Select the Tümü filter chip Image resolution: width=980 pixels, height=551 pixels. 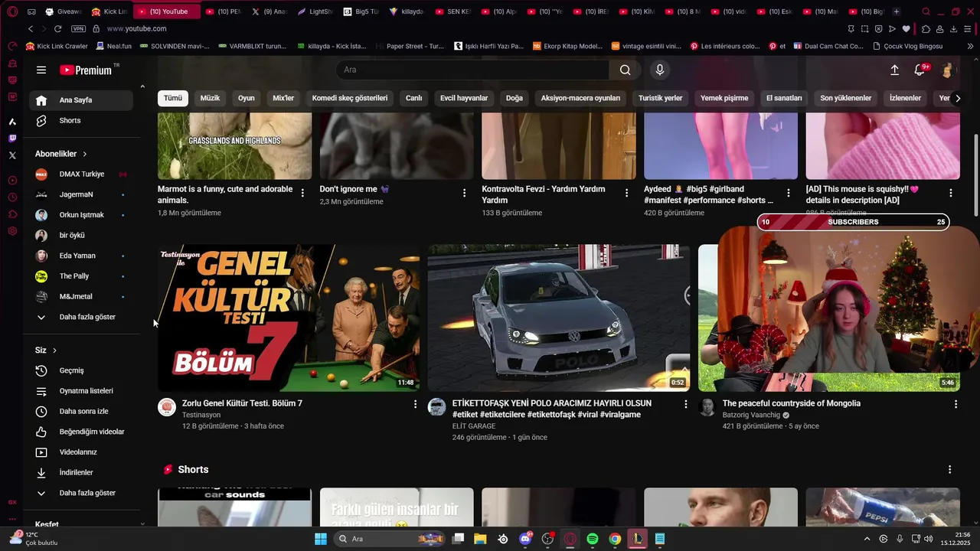pyautogui.click(x=173, y=98)
